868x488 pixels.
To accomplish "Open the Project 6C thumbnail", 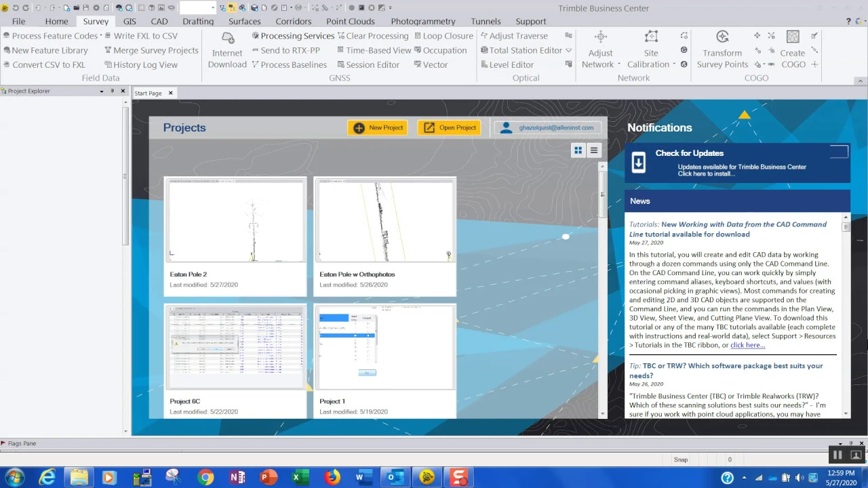I will pyautogui.click(x=235, y=348).
